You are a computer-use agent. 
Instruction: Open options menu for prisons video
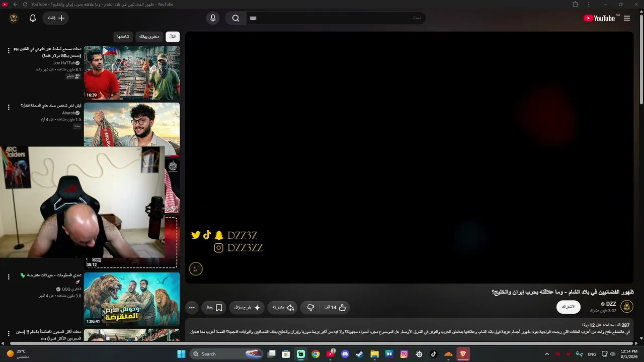(9, 333)
